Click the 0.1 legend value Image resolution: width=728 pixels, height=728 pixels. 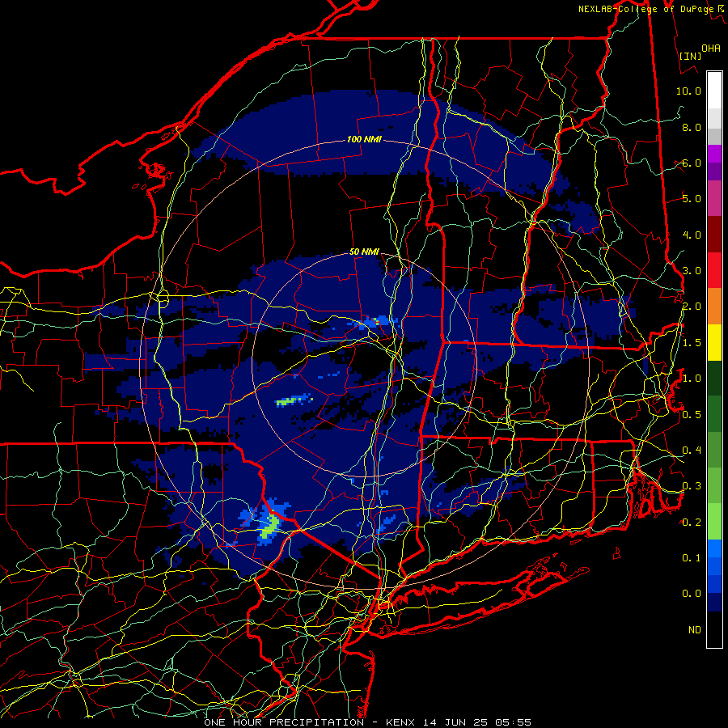(x=692, y=557)
